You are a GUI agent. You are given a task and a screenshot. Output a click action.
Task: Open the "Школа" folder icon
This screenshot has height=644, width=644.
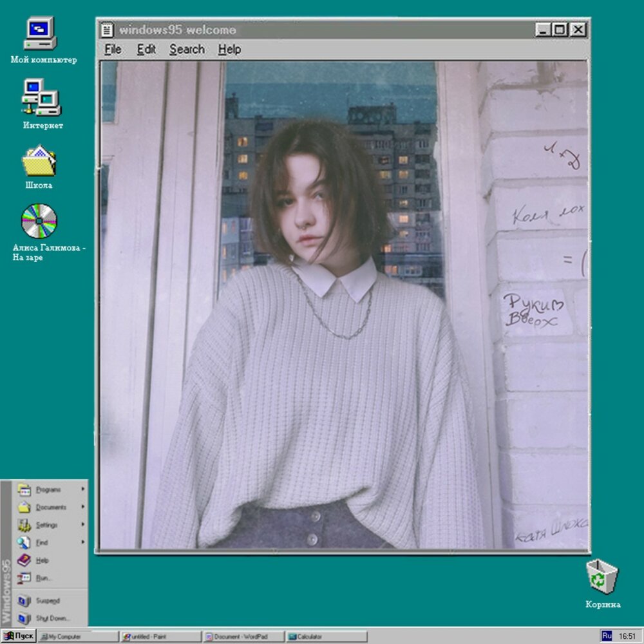tap(40, 161)
